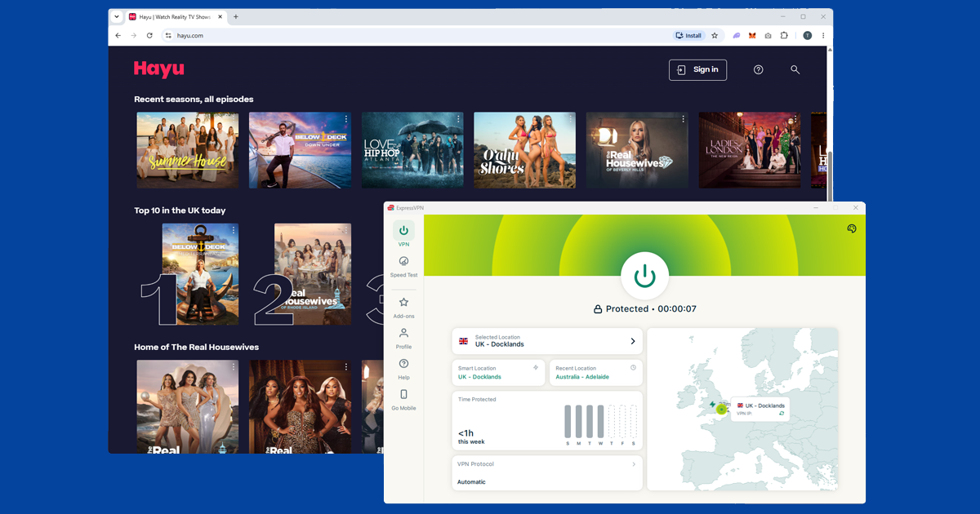This screenshot has height=514, width=980.
Task: Open Hayu search magnifier icon
Action: click(795, 70)
